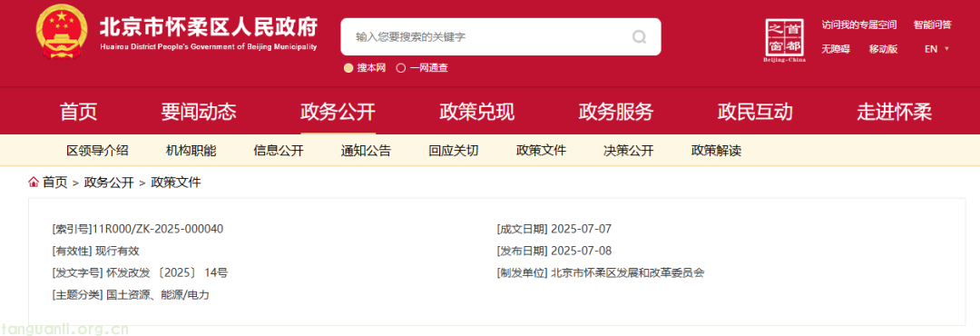980x336 pixels.
Task: Open the 政策兑现 nav item
Action: [x=477, y=112]
